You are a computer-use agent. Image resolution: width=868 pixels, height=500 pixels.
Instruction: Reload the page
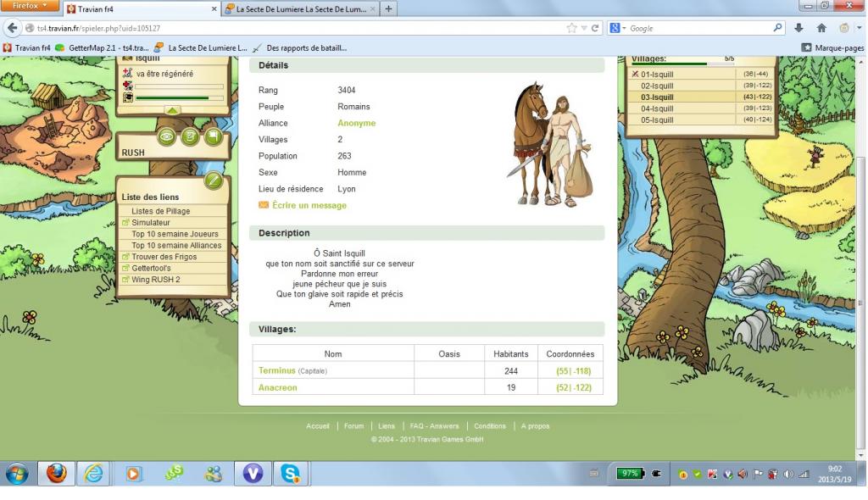[x=595, y=28]
